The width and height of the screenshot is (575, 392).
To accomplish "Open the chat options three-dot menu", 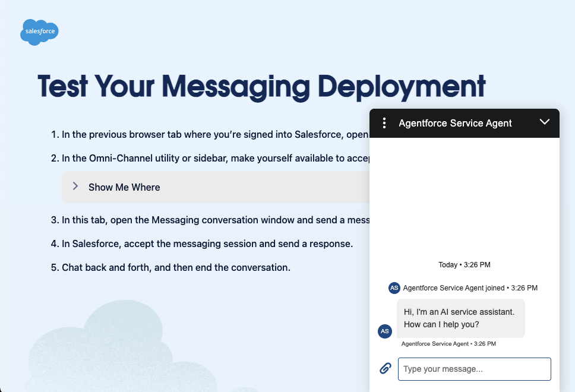I will (x=384, y=123).
